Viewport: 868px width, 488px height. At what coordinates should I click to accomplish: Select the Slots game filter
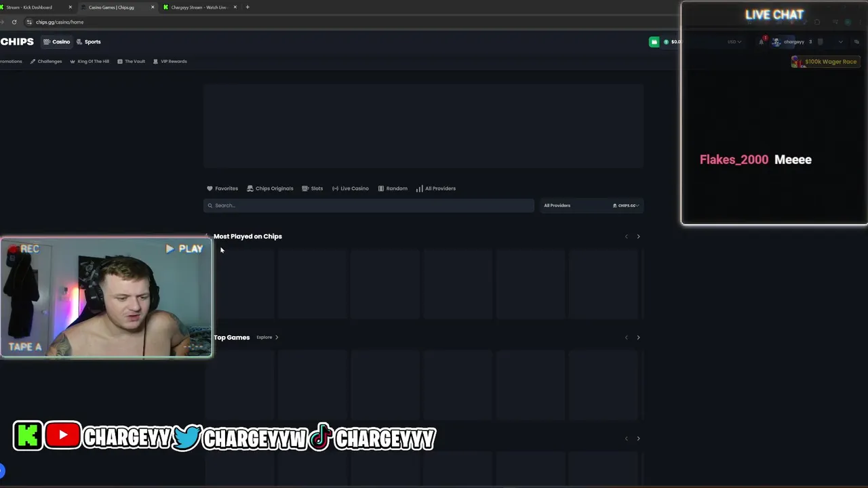pyautogui.click(x=312, y=188)
